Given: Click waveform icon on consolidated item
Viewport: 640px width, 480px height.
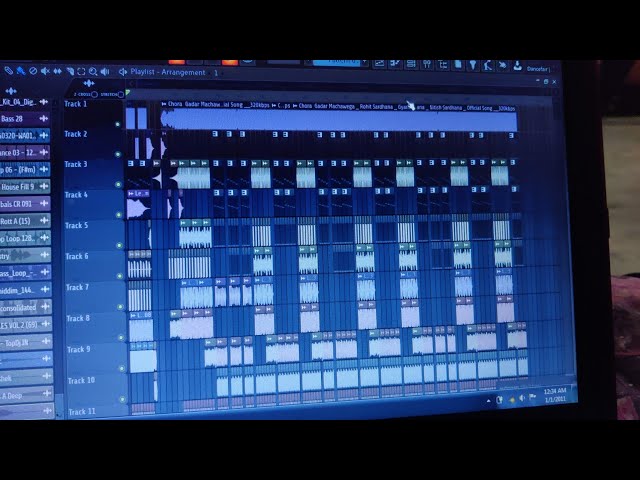Looking at the screenshot, I should click(46, 306).
